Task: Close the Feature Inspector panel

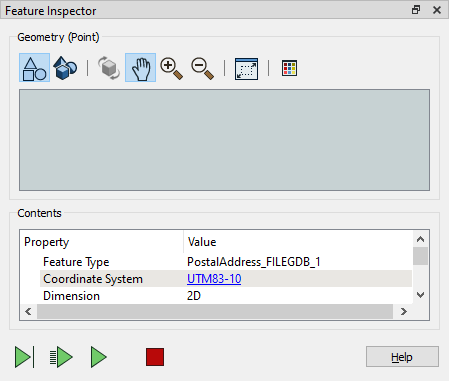Action: point(437,10)
